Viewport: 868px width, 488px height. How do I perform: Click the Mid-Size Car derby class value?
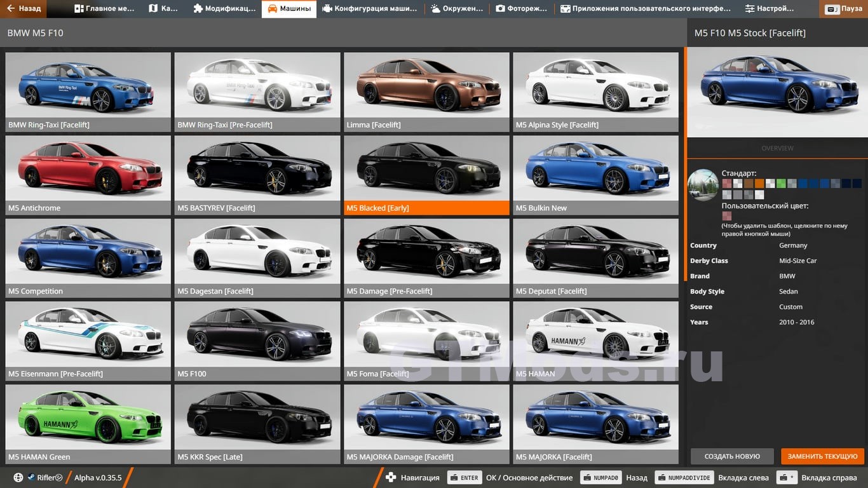point(798,261)
